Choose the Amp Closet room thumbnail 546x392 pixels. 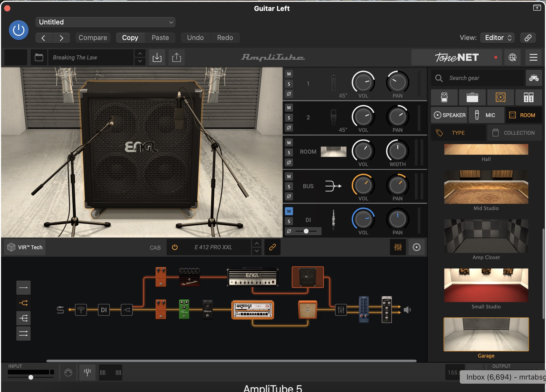(486, 236)
